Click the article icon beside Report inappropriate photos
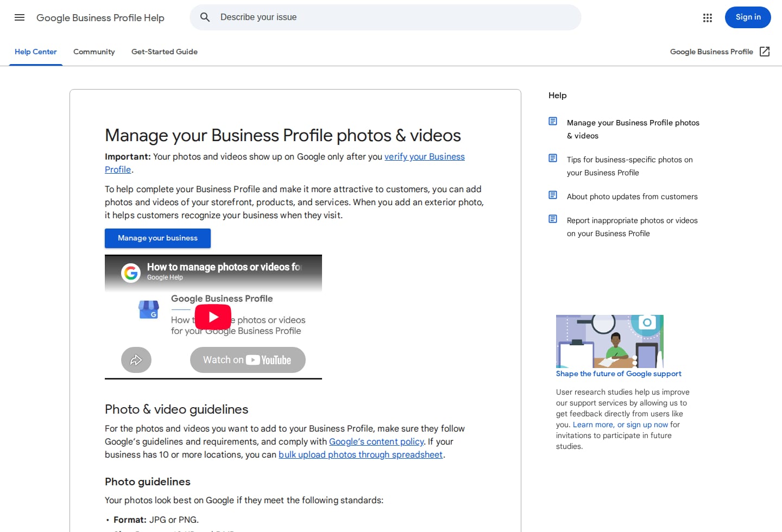Viewport: 782px width, 532px height. tap(553, 219)
